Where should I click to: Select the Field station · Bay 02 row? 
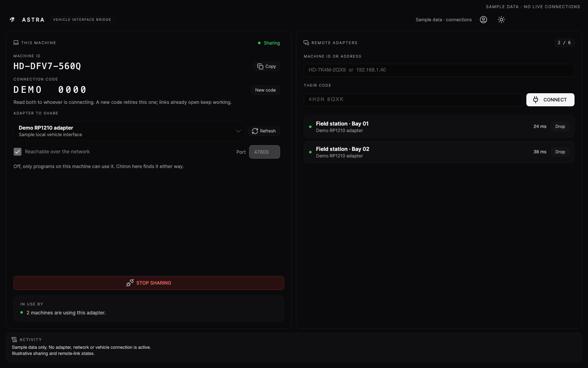click(439, 152)
